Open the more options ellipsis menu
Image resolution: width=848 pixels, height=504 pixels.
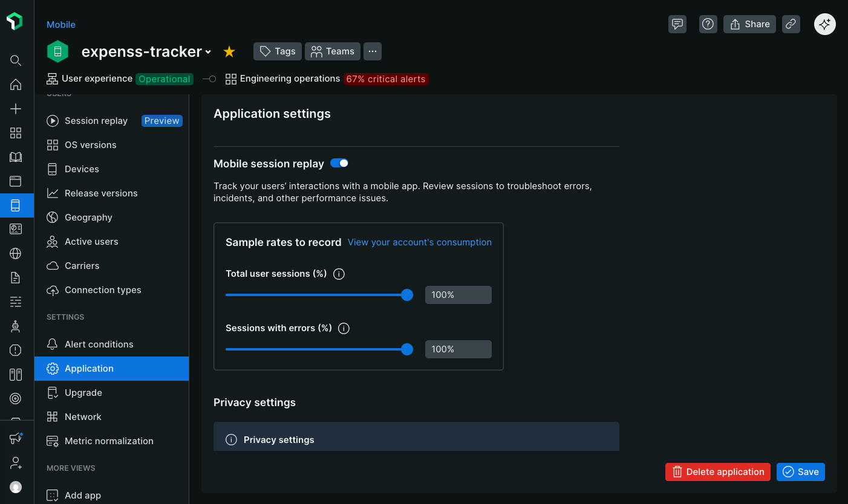coord(373,51)
